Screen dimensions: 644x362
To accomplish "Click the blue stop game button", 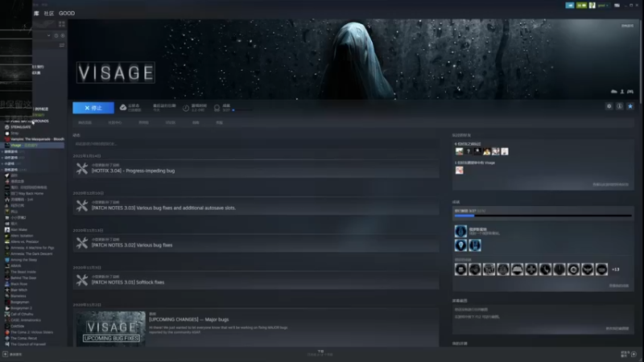I will 93,108.
